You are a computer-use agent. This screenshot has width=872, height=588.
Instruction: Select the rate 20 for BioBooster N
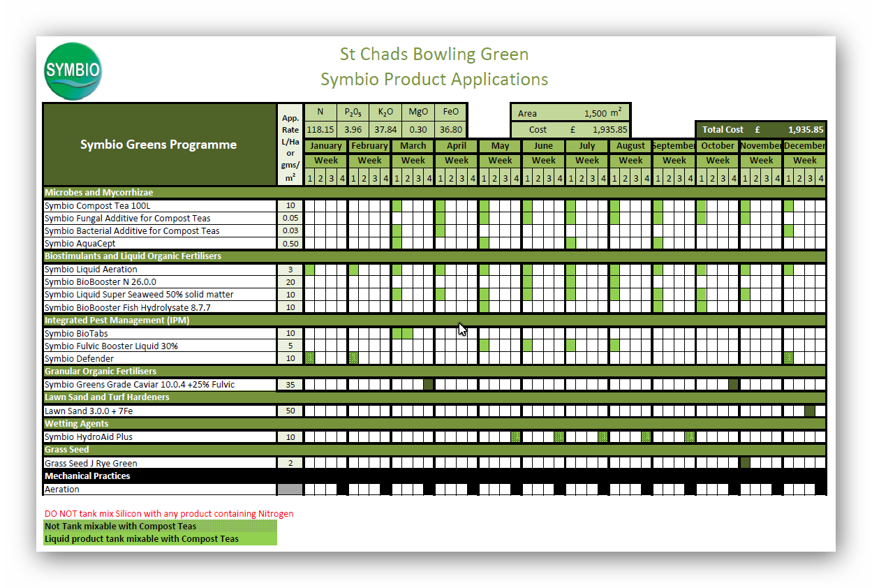pyautogui.click(x=290, y=282)
